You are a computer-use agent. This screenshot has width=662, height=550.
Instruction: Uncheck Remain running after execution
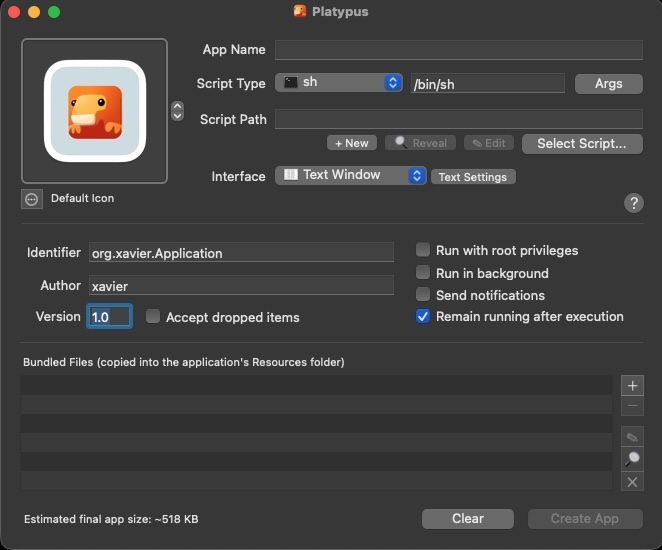[424, 316]
